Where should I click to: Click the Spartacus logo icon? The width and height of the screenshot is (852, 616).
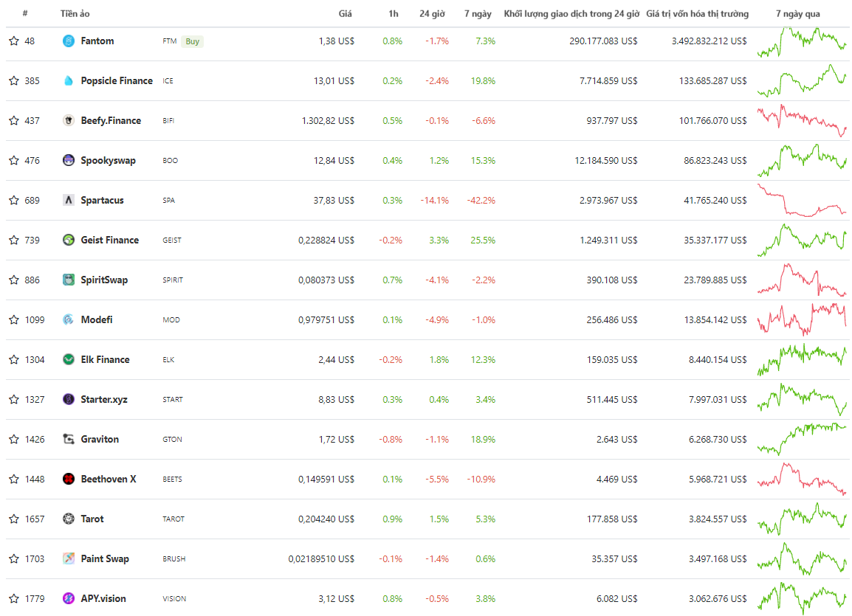(69, 201)
